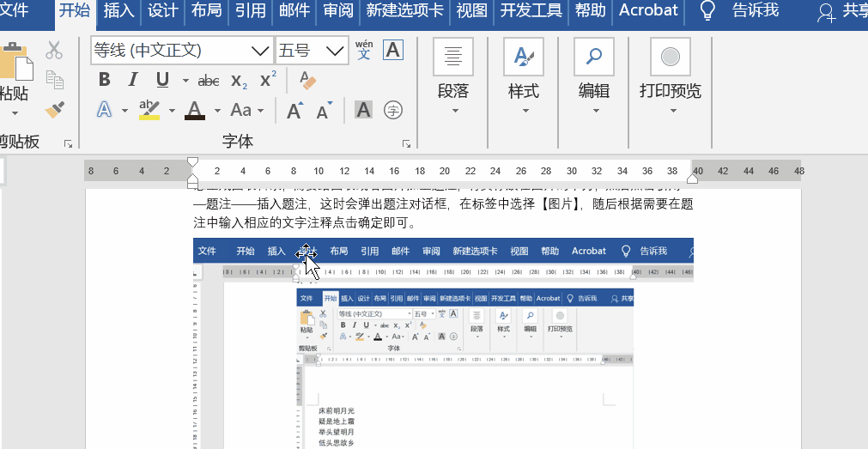Image resolution: width=868 pixels, height=449 pixels.
Task: Toggle bold formatting
Action: (104, 80)
